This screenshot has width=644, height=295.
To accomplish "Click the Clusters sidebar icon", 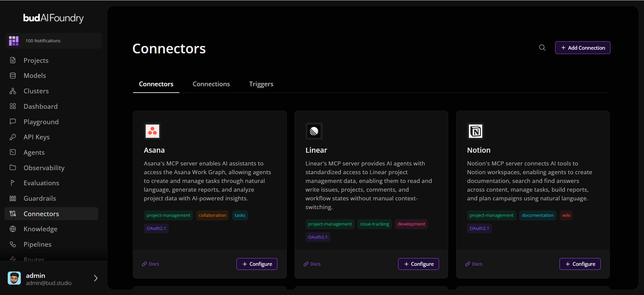I will [13, 91].
